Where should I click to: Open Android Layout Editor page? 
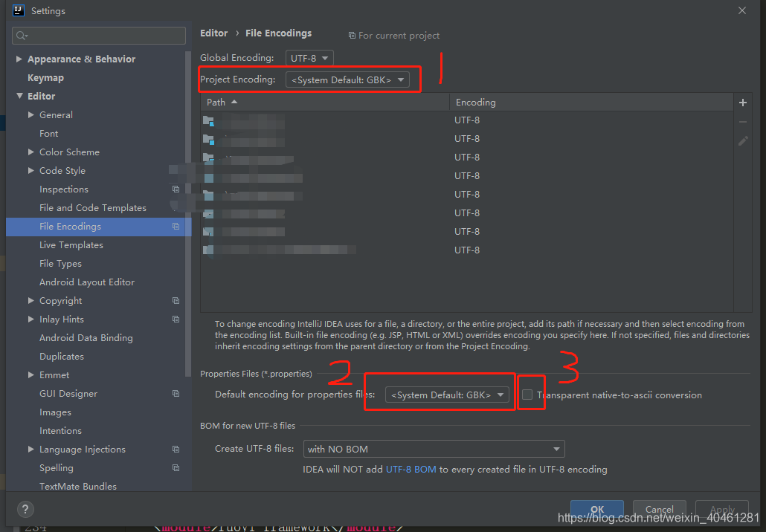pyautogui.click(x=87, y=282)
